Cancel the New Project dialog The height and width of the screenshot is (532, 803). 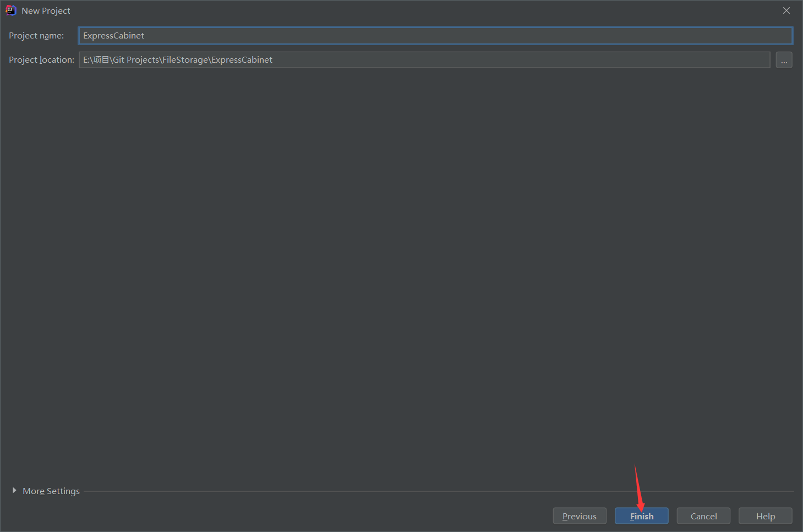(703, 515)
